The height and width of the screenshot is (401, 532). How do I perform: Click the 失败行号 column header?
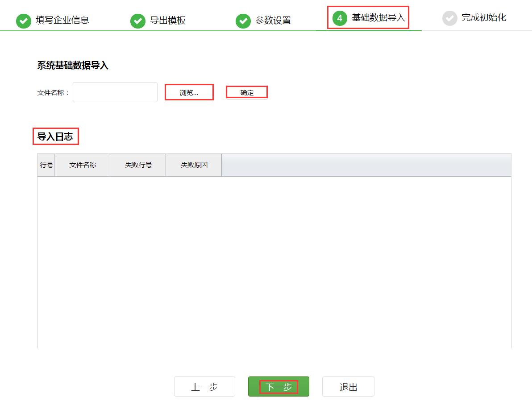138,165
